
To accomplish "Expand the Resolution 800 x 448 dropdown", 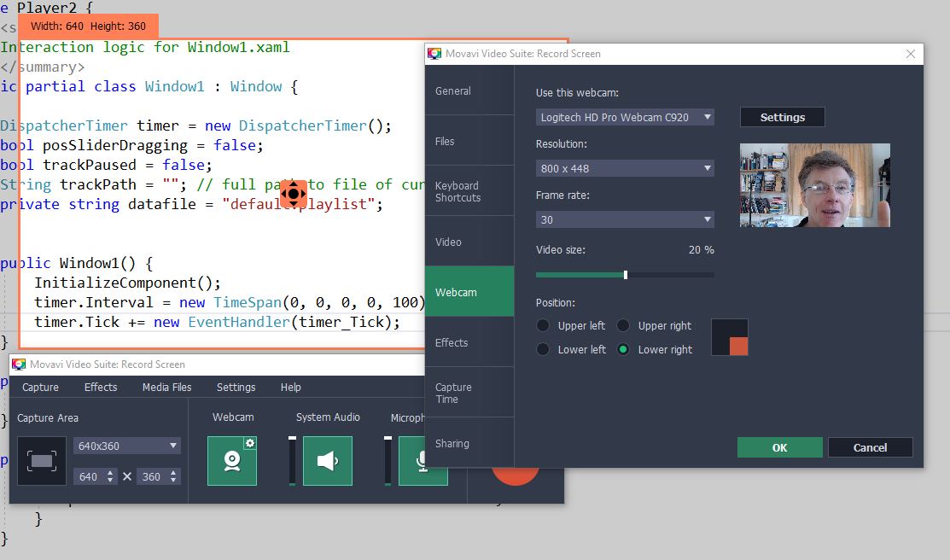I will [x=625, y=168].
